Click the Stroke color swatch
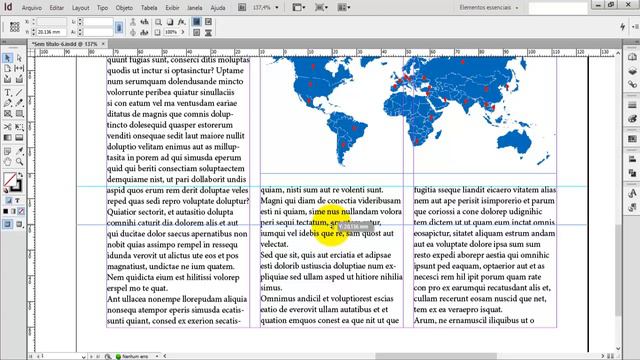640x360 pixels. coord(16,186)
